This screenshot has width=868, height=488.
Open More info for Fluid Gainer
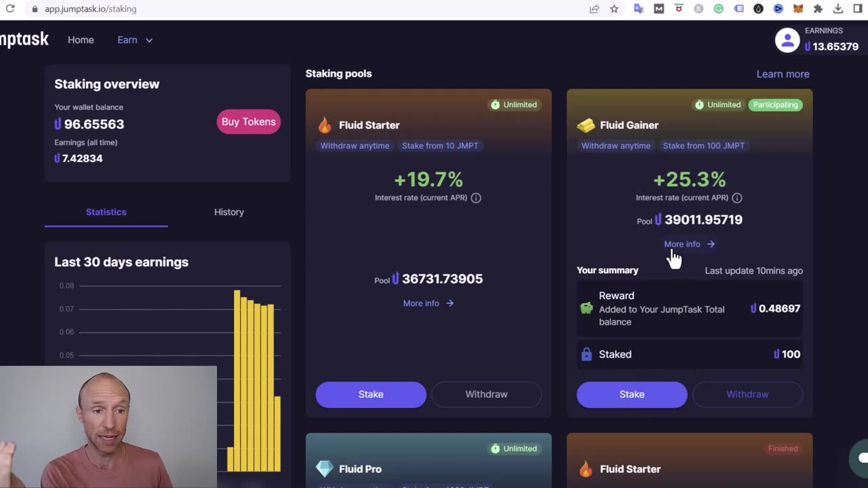(x=690, y=244)
